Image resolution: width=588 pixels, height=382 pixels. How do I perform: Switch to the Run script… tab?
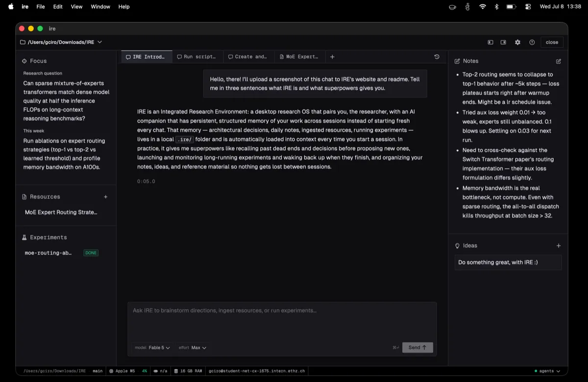(198, 57)
